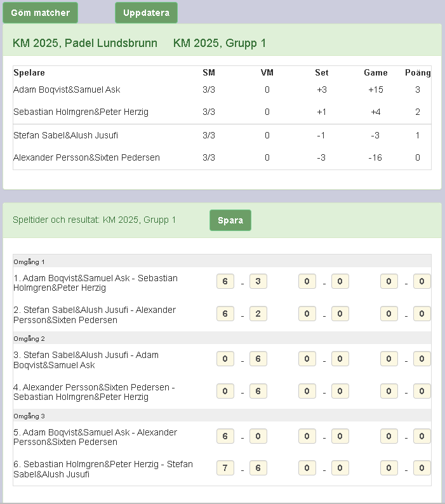This screenshot has height=504, width=445.
Task: Focus match 3 first-set left score field
Action: tap(225, 359)
